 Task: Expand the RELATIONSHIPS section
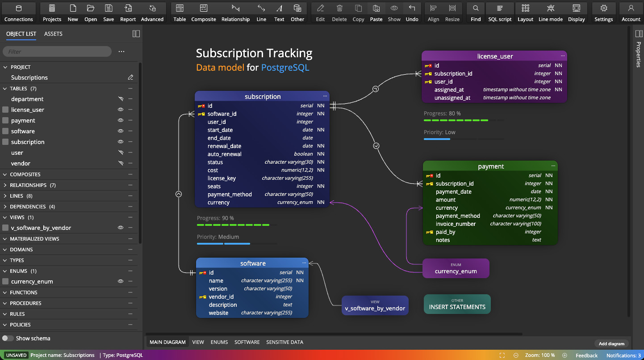click(5, 185)
